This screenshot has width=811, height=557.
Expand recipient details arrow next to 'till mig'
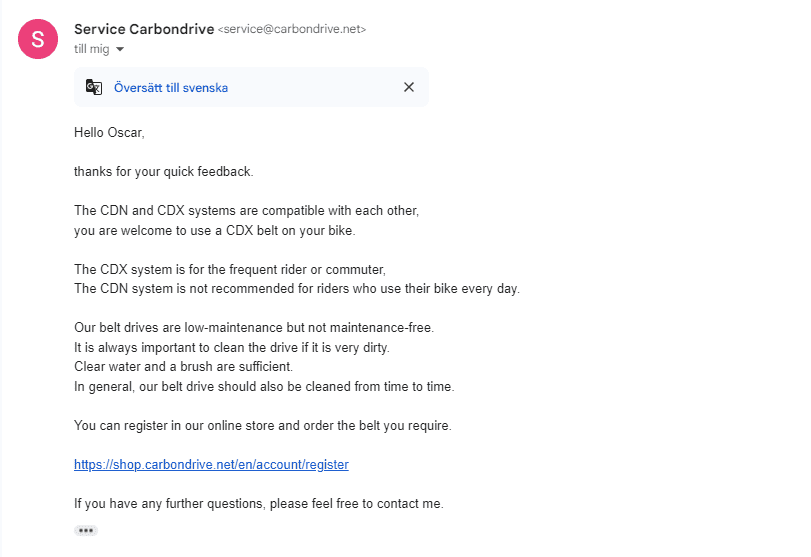point(120,49)
